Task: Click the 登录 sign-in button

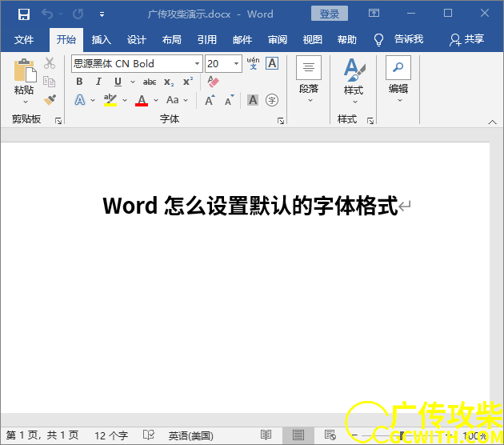Action: (329, 14)
